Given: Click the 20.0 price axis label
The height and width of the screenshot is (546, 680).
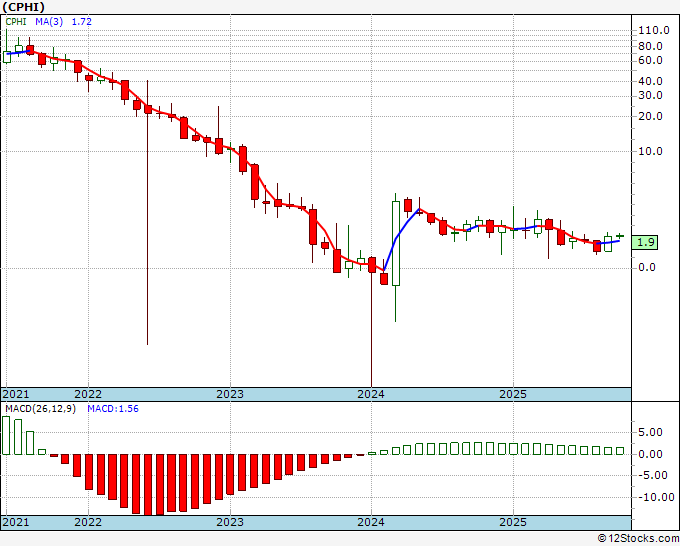Looking at the screenshot, I should point(650,116).
